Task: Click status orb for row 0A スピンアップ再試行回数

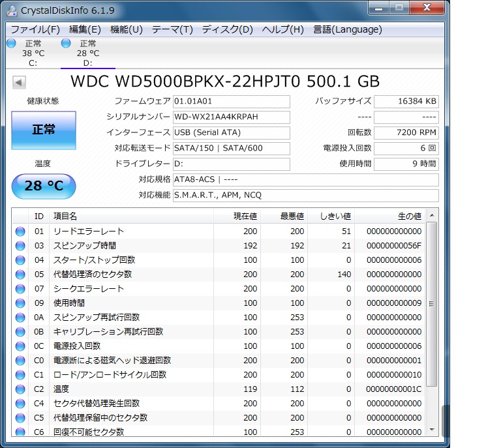Action: coord(20,318)
